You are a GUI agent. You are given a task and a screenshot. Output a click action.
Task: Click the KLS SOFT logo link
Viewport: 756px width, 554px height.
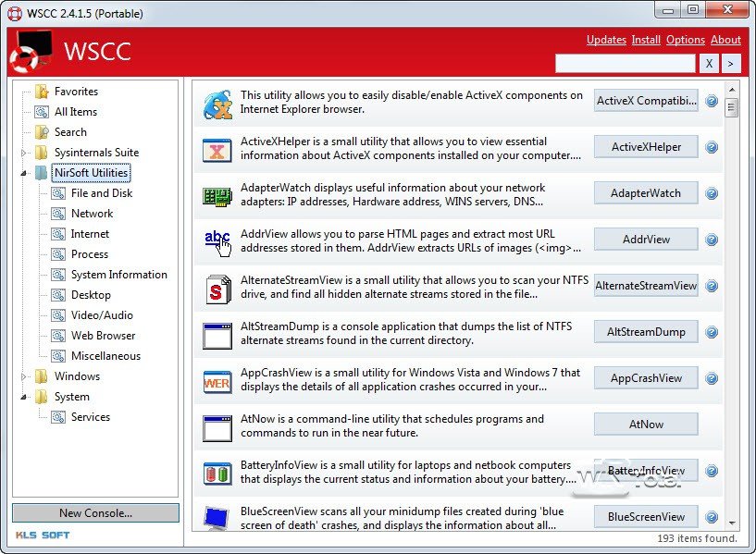(x=43, y=536)
